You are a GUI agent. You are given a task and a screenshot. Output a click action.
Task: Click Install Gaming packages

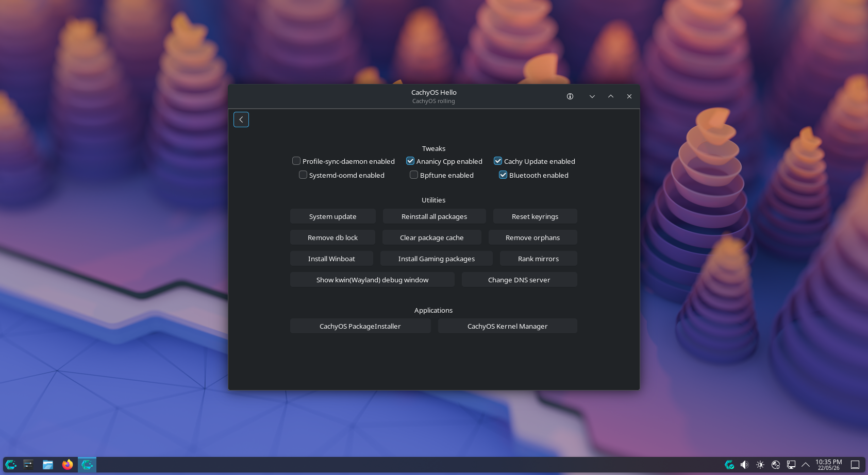[x=437, y=259]
